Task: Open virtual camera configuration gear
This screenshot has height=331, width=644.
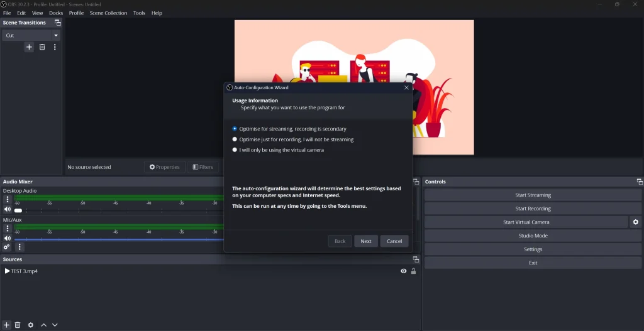Action: (635, 222)
